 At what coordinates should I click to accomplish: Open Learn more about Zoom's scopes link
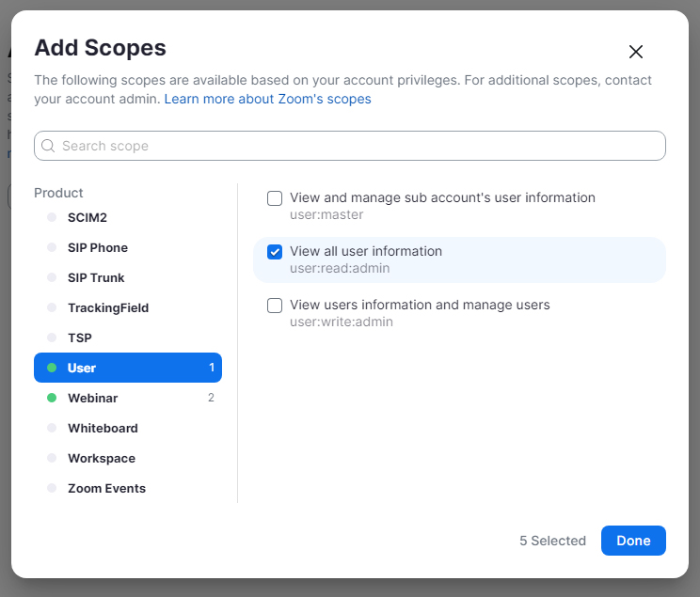267,99
